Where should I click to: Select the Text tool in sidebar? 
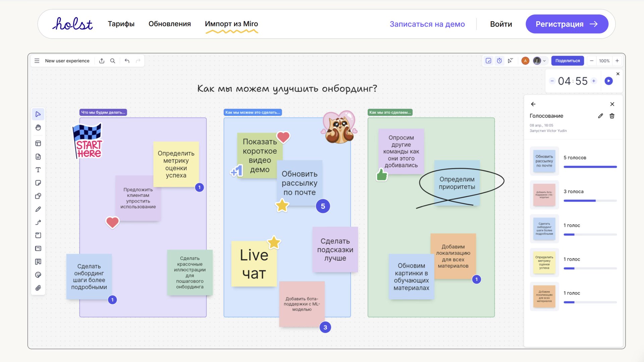38,170
